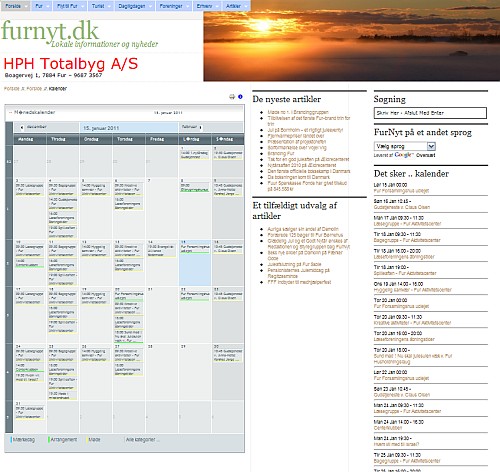Expand the Turist menu dropdown arrow
Screen dimensions: 500x472
[109, 6]
